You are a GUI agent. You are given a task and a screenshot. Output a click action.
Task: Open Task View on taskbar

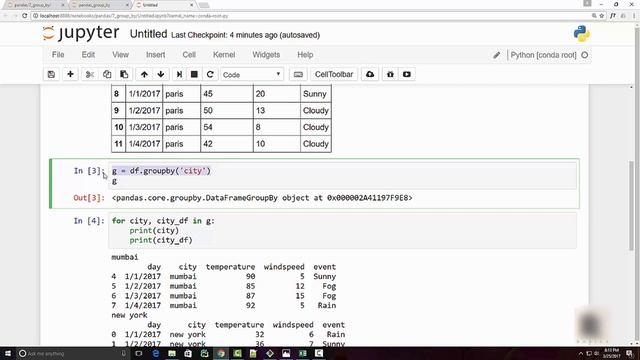pos(139,353)
